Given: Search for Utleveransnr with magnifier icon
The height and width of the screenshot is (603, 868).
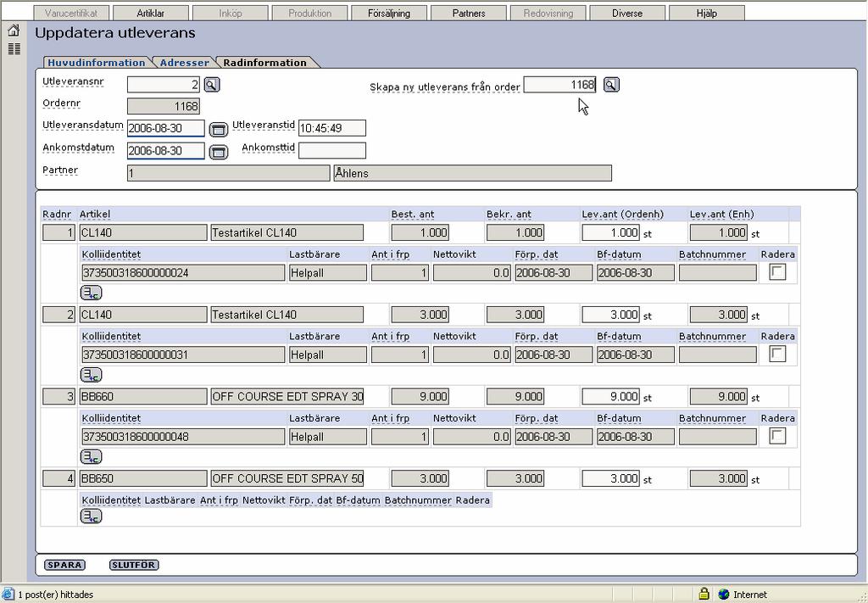Looking at the screenshot, I should [x=212, y=85].
